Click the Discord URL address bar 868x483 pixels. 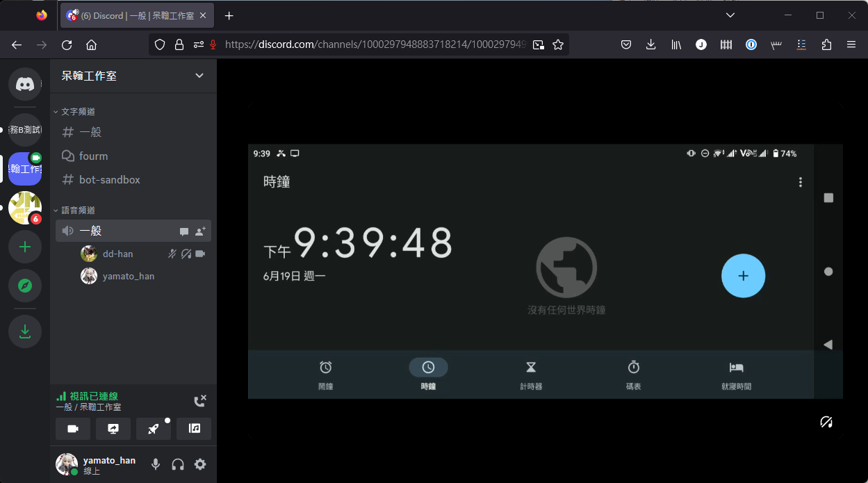[x=375, y=44]
